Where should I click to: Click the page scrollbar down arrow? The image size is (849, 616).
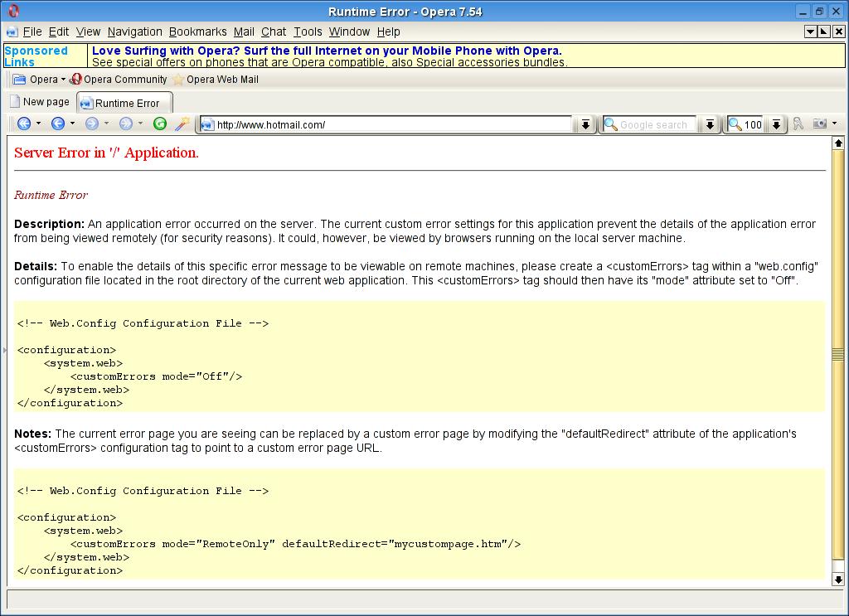pos(838,579)
